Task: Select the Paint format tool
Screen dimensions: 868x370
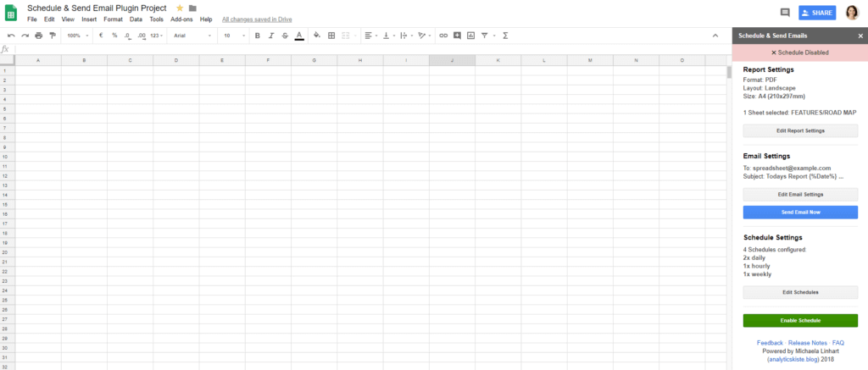Action: pyautogui.click(x=53, y=36)
